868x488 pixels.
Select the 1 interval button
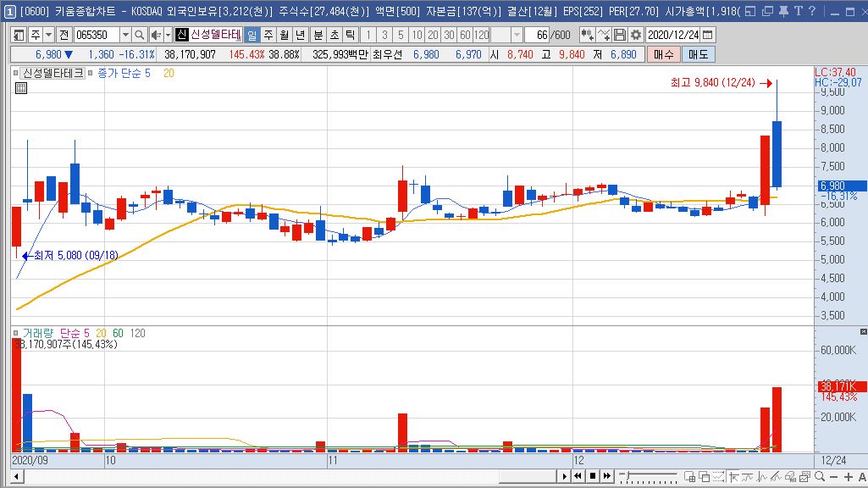click(x=368, y=35)
